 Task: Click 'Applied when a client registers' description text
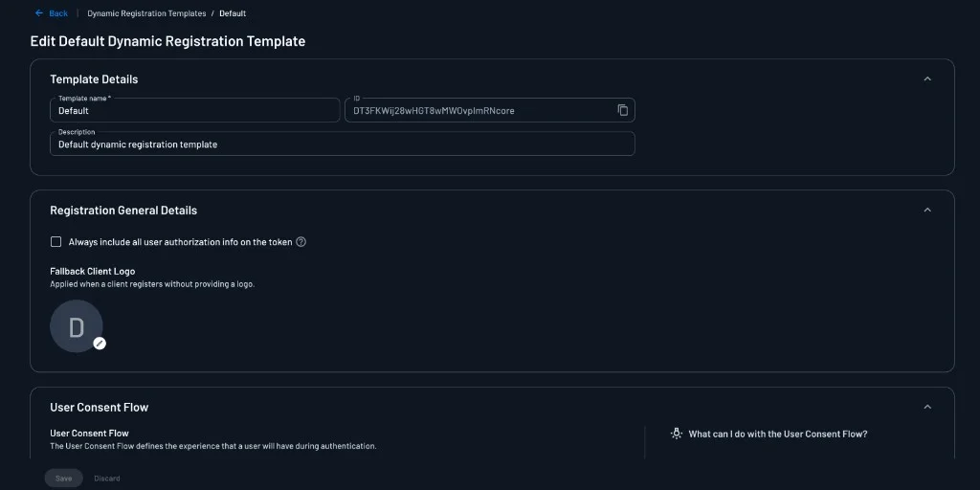click(x=152, y=284)
